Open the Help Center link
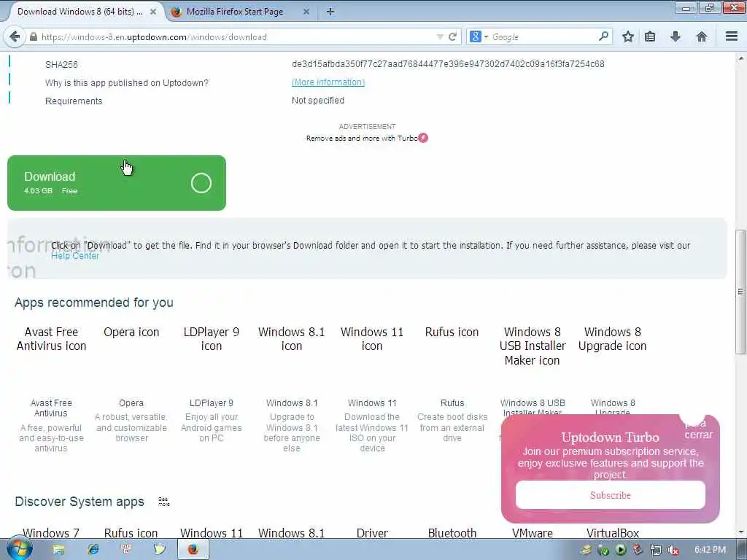This screenshot has height=560, width=747. (75, 256)
